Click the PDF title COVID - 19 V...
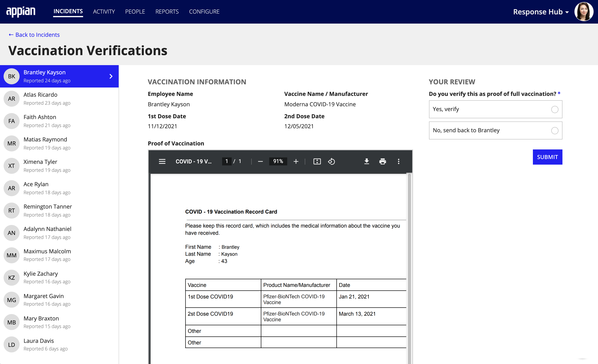 tap(193, 161)
